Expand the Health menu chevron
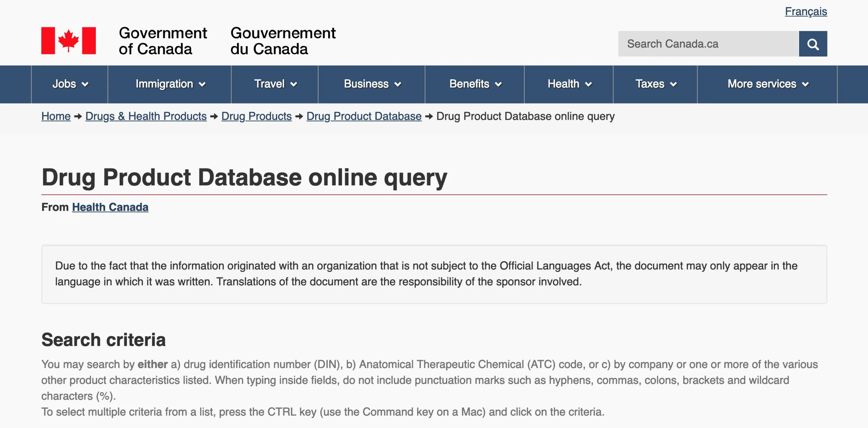The image size is (868, 428). tap(589, 84)
